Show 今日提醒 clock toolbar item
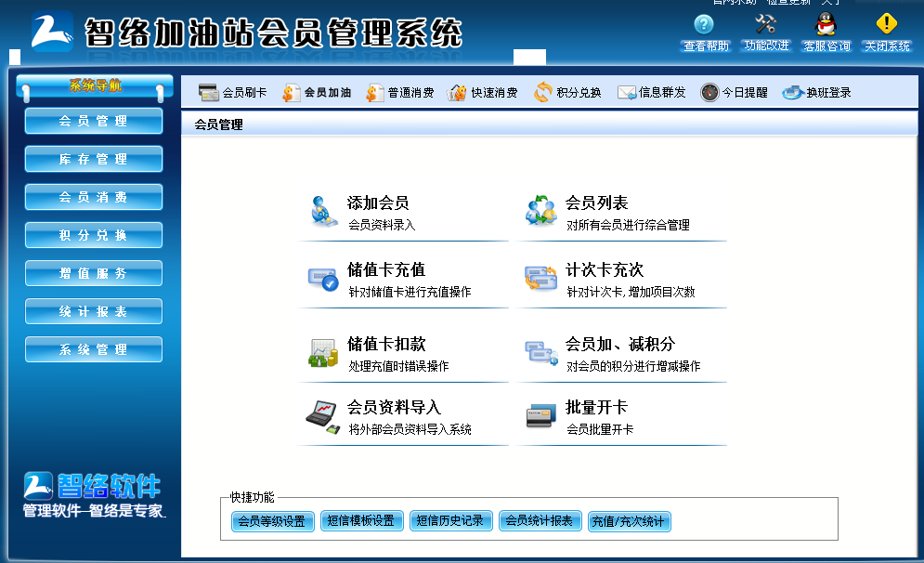This screenshot has height=563, width=924. pos(735,93)
